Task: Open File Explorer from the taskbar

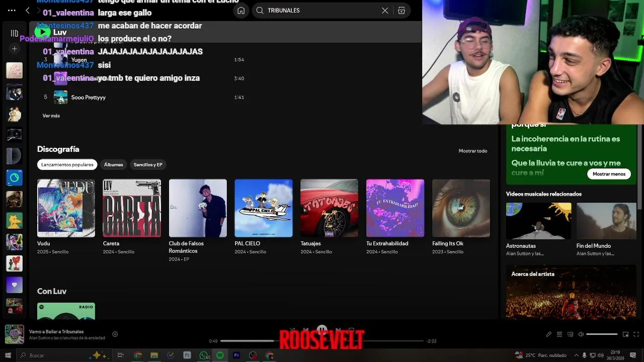Action: pyautogui.click(x=154, y=355)
